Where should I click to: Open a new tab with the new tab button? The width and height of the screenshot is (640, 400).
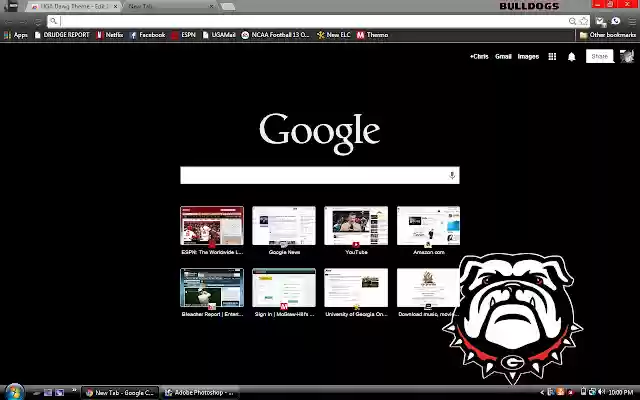pyautogui.click(x=227, y=7)
